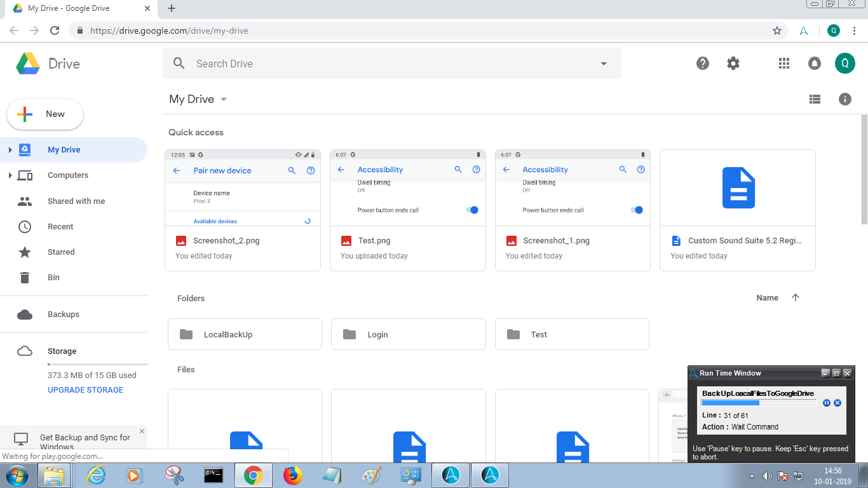Open the LocalBackUp folder
The image size is (868, 488).
coord(245,334)
